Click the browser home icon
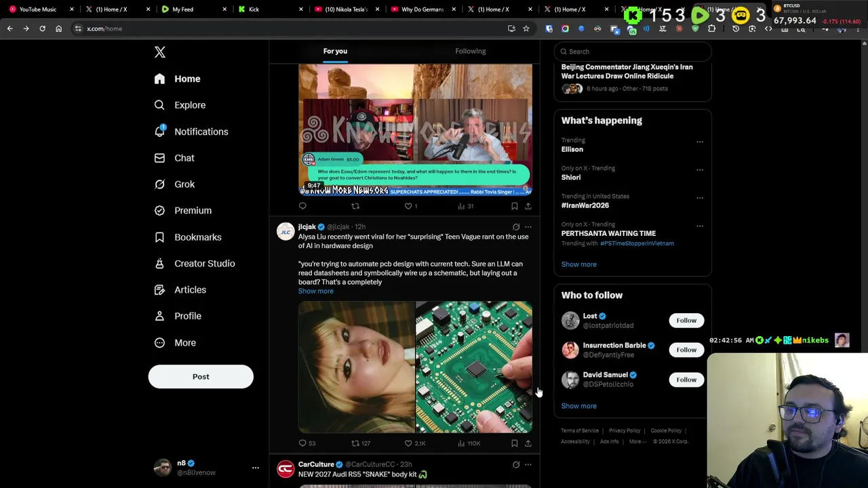 tap(58, 28)
